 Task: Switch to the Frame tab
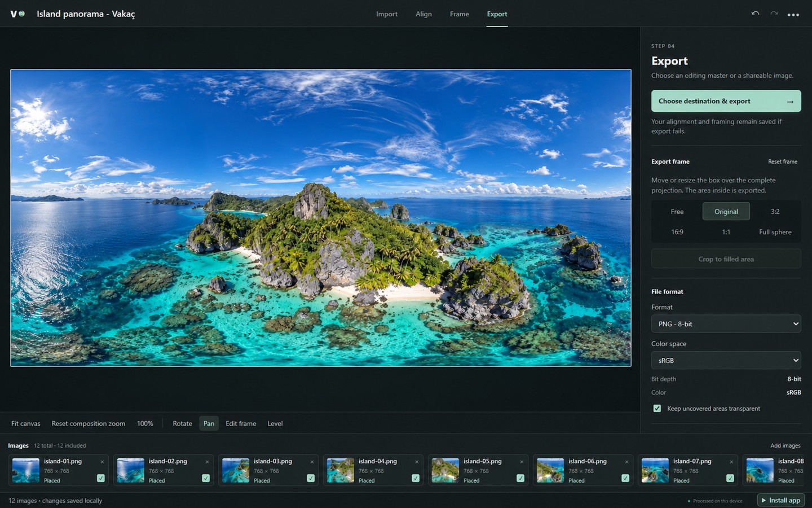click(460, 14)
